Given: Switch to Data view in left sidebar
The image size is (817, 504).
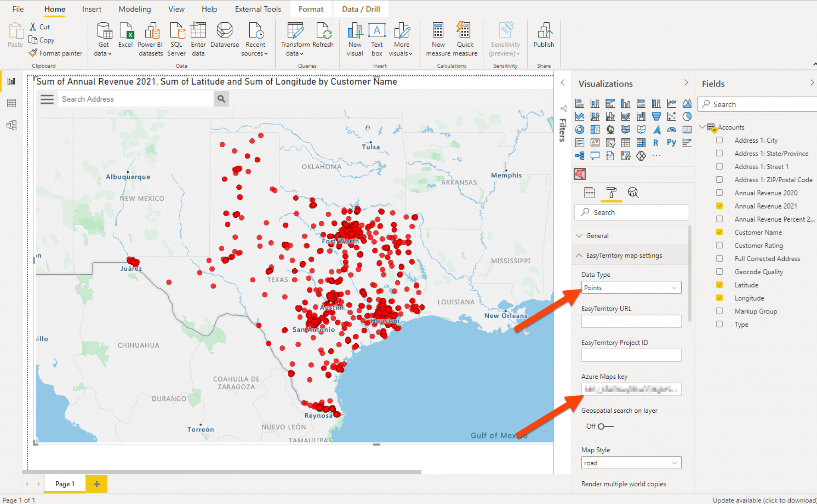Looking at the screenshot, I should [x=11, y=103].
